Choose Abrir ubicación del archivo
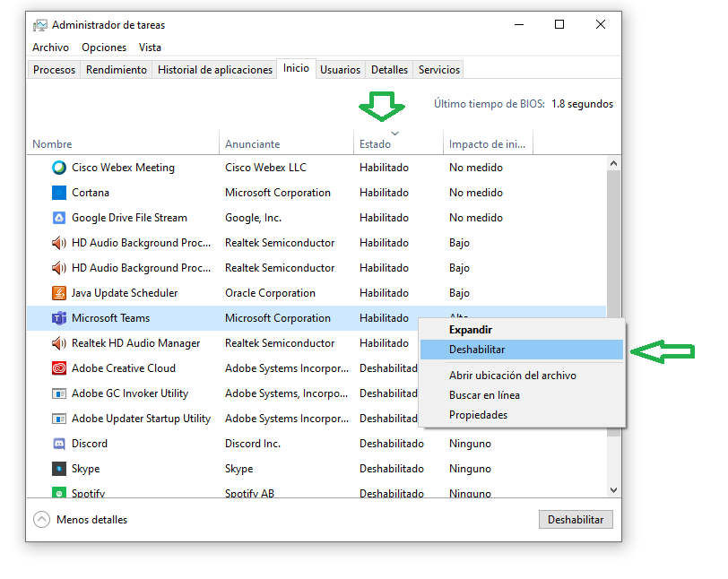The width and height of the screenshot is (728, 579). click(512, 376)
